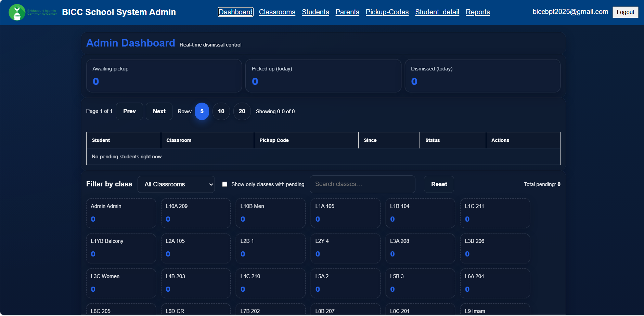This screenshot has height=316, width=644.
Task: Open the All Classrooms dropdown
Action: tap(176, 184)
